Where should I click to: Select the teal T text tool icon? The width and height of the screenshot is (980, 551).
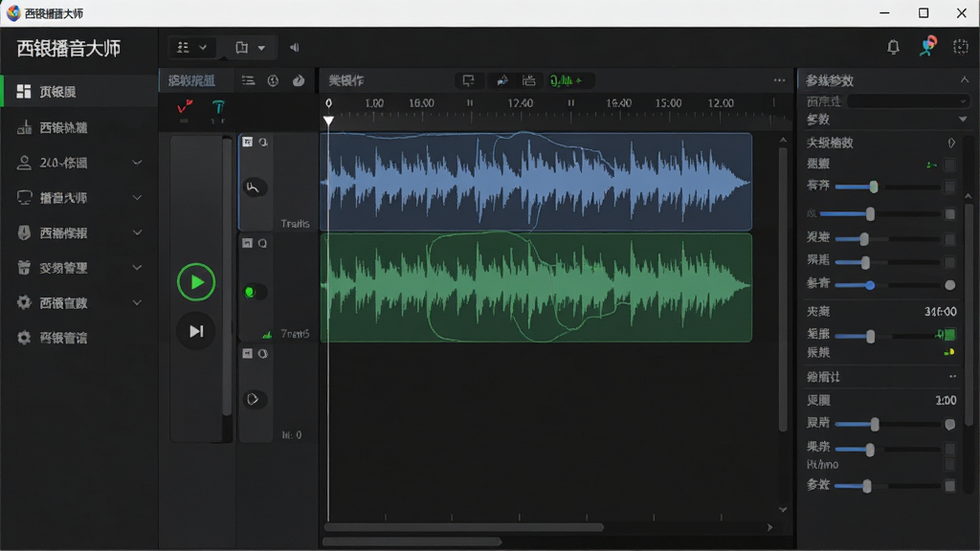[x=218, y=107]
